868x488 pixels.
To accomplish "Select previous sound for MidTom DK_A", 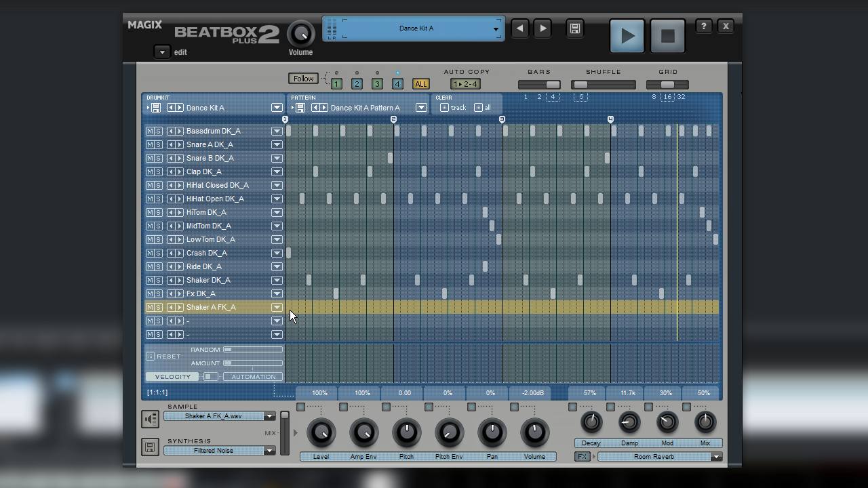I will [171, 226].
